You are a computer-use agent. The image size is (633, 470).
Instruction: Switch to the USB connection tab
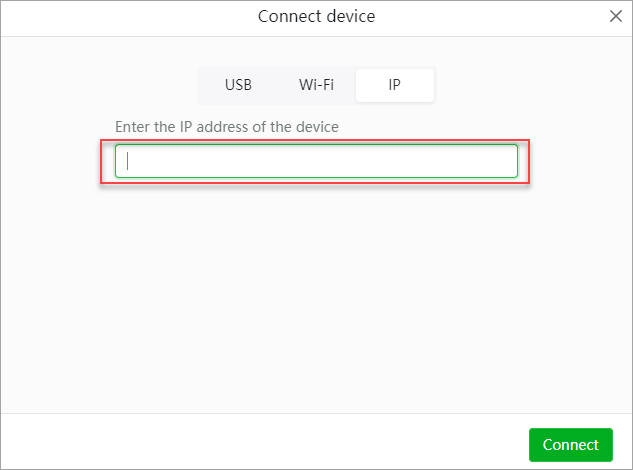238,85
